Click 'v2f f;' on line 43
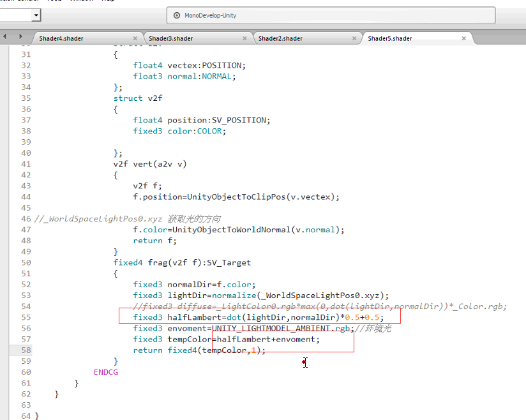 147,186
